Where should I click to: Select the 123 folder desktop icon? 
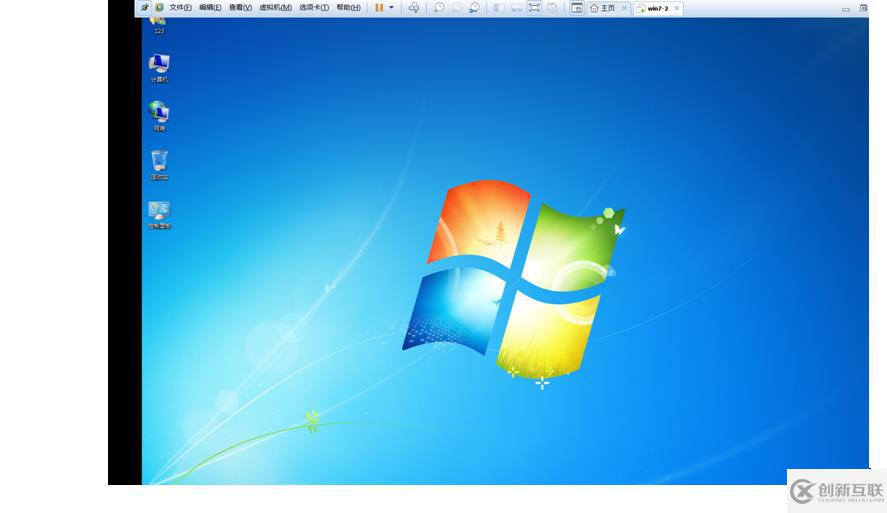159,25
